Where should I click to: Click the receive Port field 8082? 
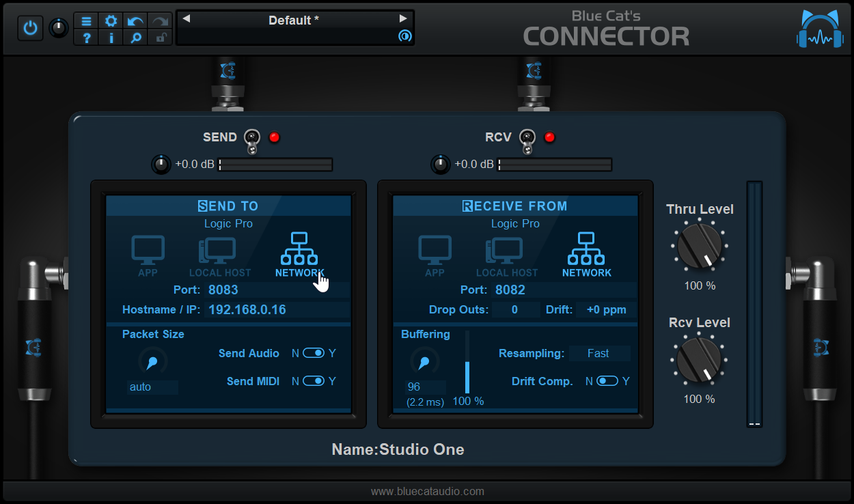coord(564,290)
